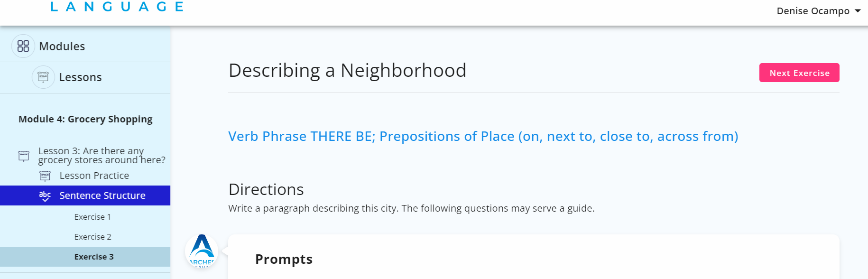Click the Lesson 3 presentation icon

point(24,156)
